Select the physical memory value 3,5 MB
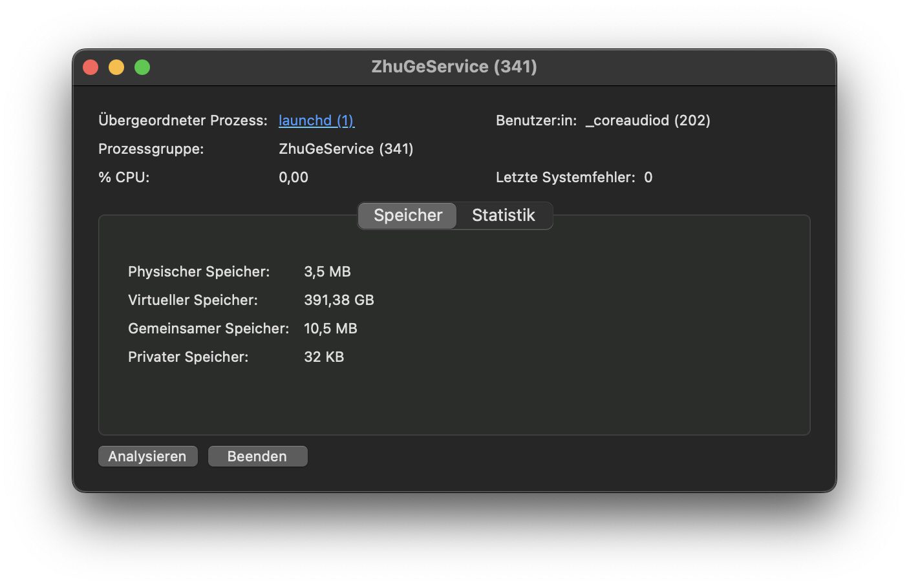The height and width of the screenshot is (588, 909). [x=327, y=272]
